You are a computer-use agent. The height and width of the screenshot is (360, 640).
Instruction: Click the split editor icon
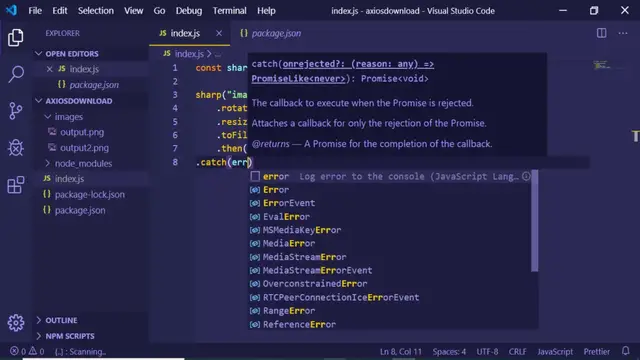601,33
